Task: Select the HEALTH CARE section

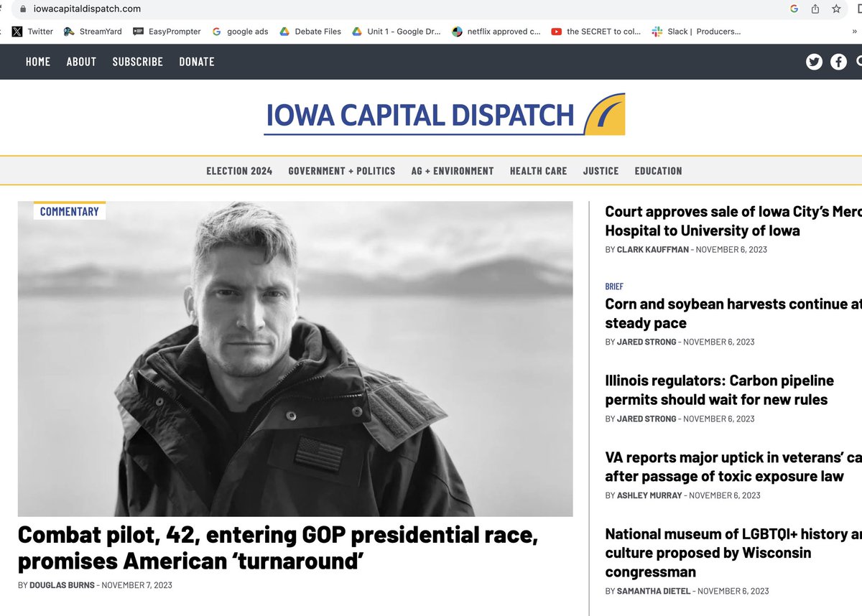Action: click(538, 171)
